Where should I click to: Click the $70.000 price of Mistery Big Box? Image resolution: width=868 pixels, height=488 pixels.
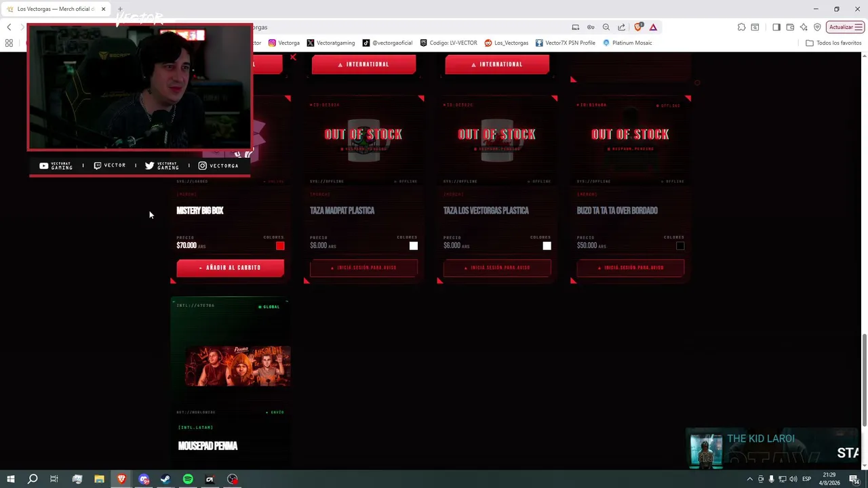186,245
